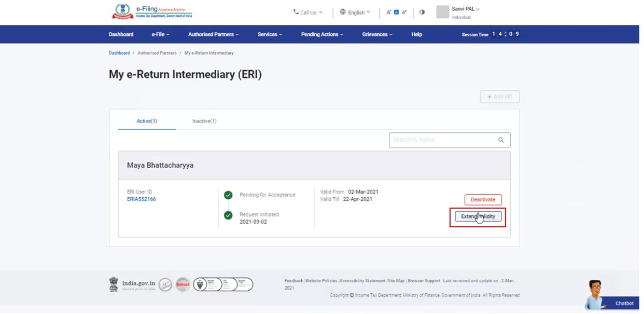Expand the Call Us dropdown
Screen dimensions: 644x314
[x=308, y=12]
